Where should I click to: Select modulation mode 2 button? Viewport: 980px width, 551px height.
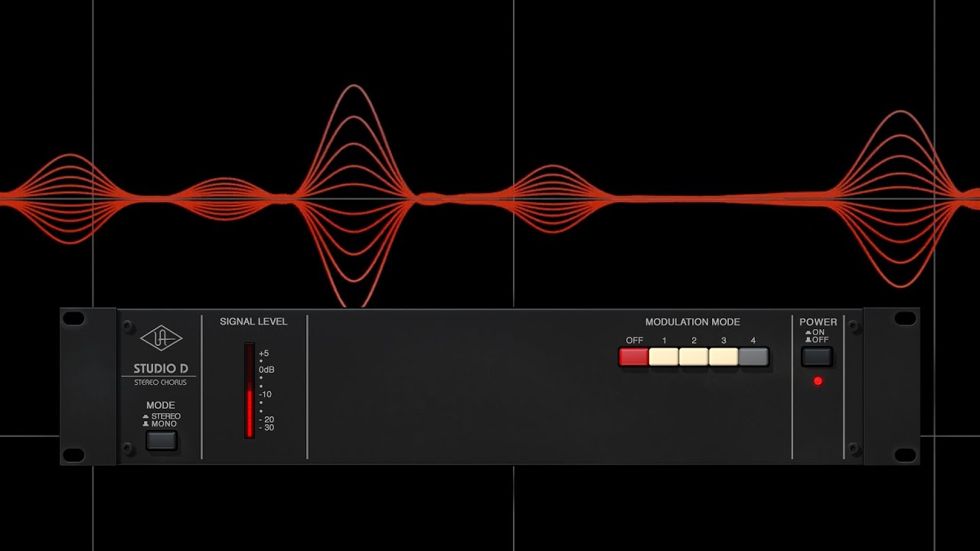tap(694, 357)
